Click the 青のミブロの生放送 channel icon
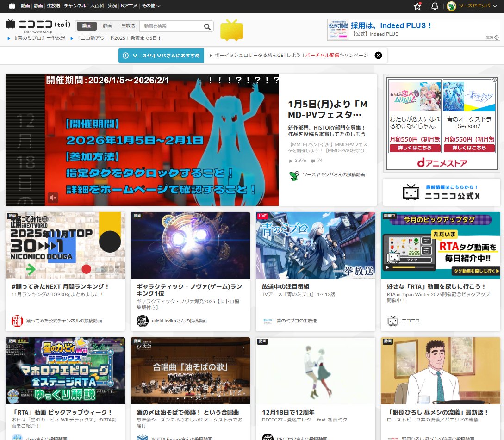Image resolution: width=504 pixels, height=440 pixels. point(268,321)
